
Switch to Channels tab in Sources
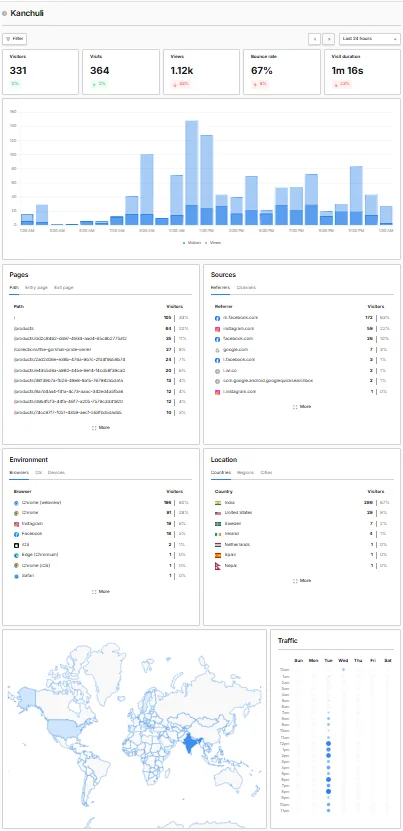tap(246, 287)
